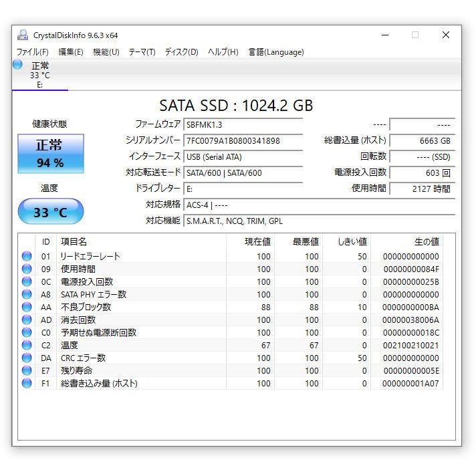This screenshot has height=476, width=476.
Task: Click status orb of 温度 attribute row (C2)
Action: pos(27,345)
